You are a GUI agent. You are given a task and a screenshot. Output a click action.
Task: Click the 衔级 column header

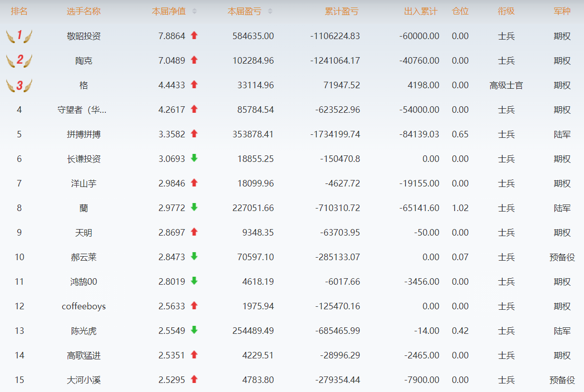506,12
